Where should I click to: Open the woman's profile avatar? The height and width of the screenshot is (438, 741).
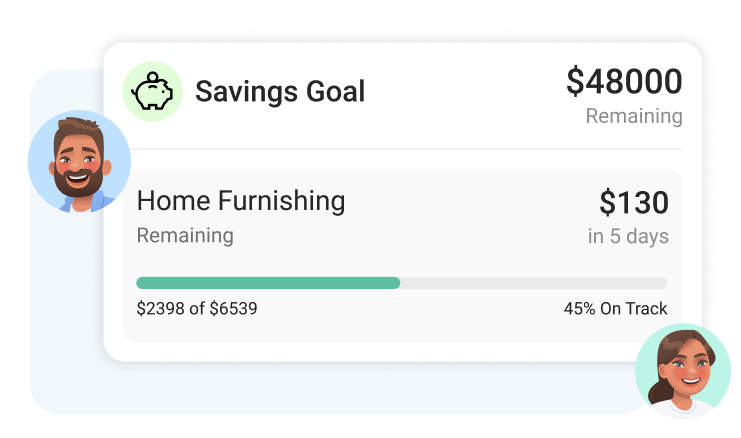(x=683, y=370)
